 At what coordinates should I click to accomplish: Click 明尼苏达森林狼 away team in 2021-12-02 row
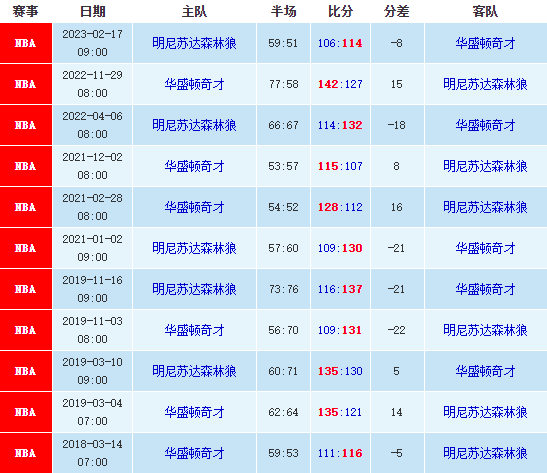pos(485,166)
